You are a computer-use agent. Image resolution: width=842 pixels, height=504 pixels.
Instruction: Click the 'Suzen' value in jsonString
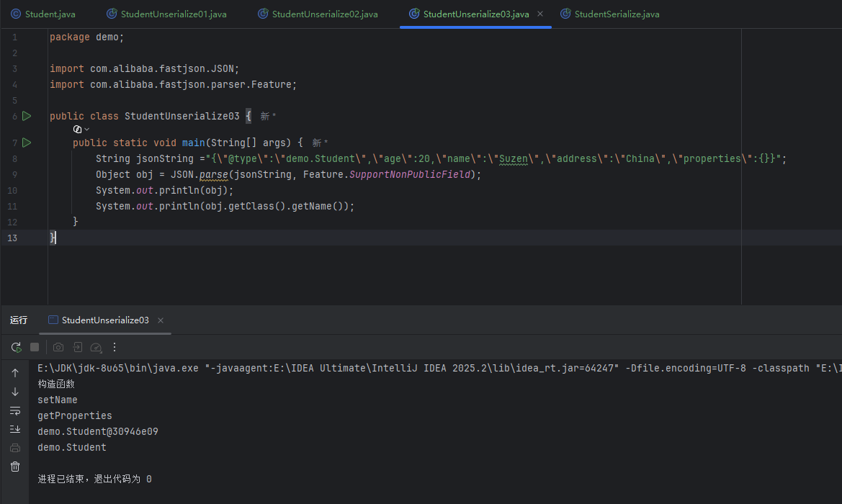[514, 159]
